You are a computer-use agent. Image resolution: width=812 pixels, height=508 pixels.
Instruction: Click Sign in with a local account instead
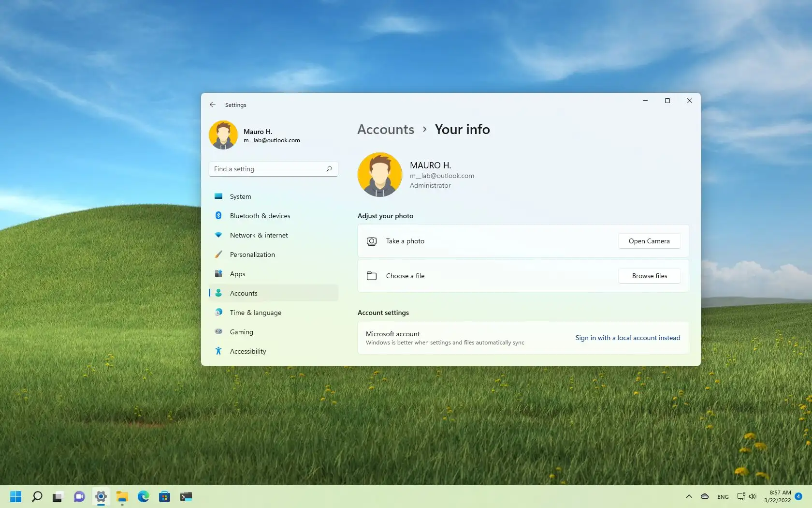point(627,338)
